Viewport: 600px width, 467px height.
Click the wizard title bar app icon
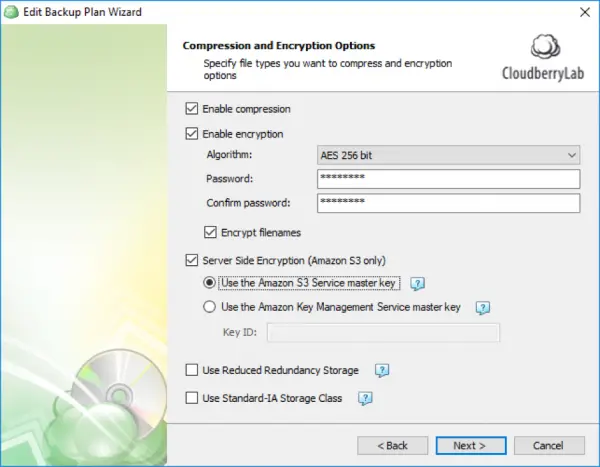point(11,12)
